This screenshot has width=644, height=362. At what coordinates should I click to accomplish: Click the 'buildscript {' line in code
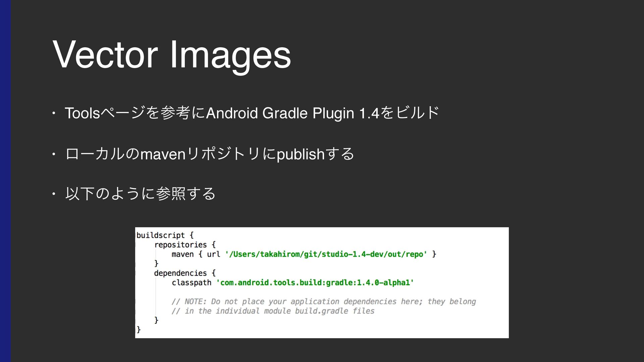165,235
